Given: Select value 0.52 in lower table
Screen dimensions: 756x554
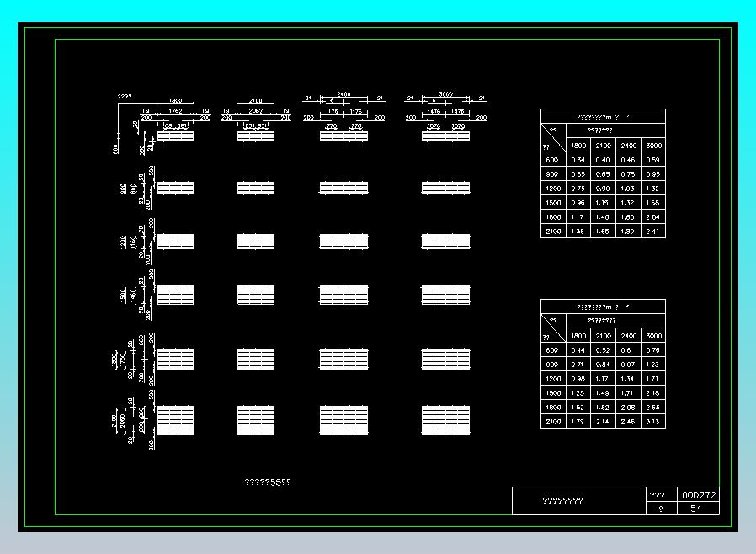Looking at the screenshot, I should click(x=603, y=350).
